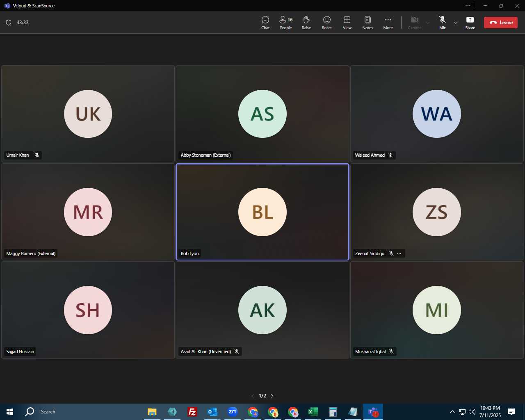Select the SH avatar of Sajjad Hussain
This screenshot has width=525, height=420.
[88, 310]
